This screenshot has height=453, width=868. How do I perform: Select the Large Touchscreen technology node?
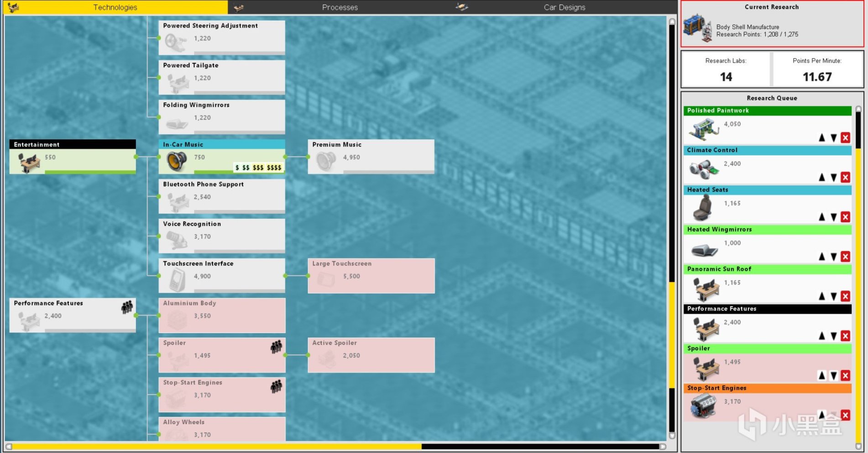(371, 276)
